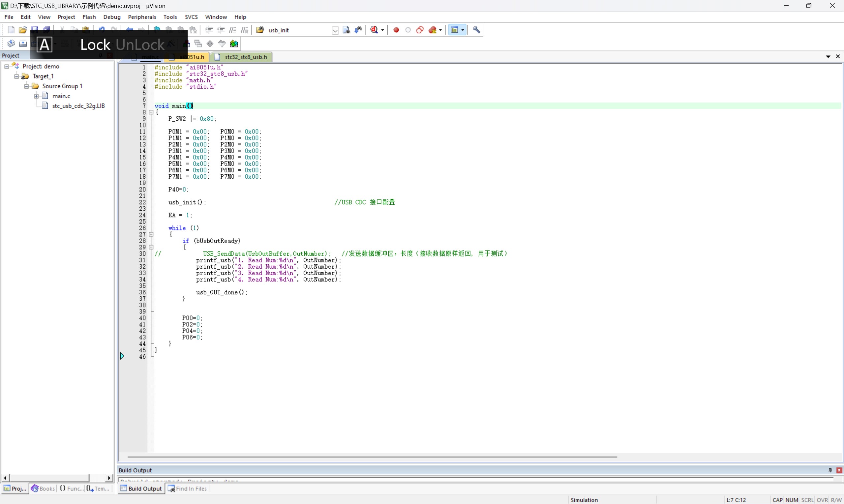Switch to the Books panel tab
Image resolution: width=844 pixels, height=504 pixels.
click(x=43, y=489)
